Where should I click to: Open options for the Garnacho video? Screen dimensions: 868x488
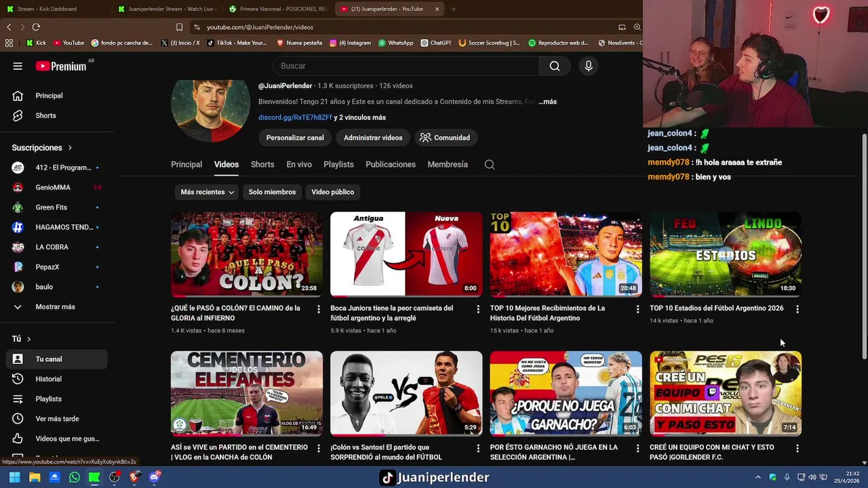tap(637, 448)
